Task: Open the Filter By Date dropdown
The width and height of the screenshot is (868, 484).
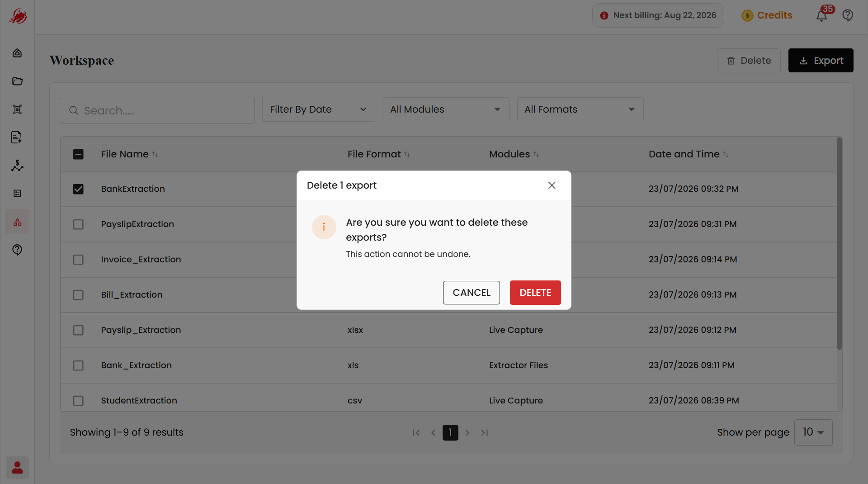Action: pos(318,109)
